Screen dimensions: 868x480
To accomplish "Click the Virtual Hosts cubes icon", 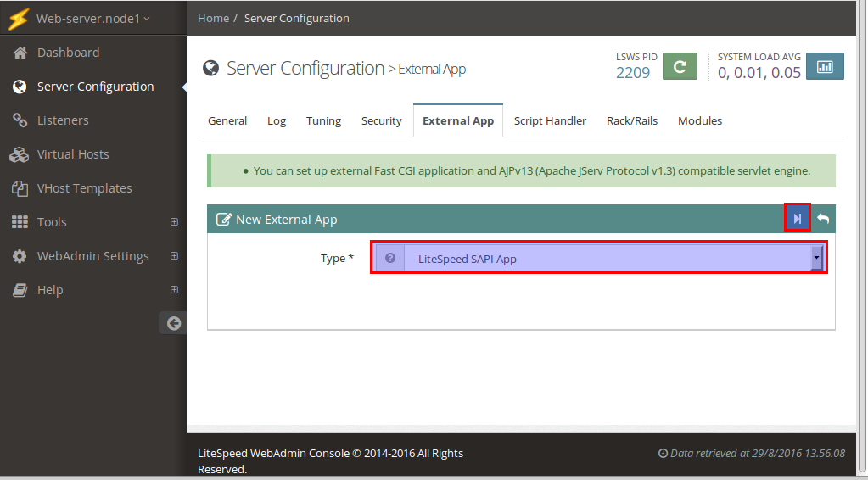I will (20, 155).
